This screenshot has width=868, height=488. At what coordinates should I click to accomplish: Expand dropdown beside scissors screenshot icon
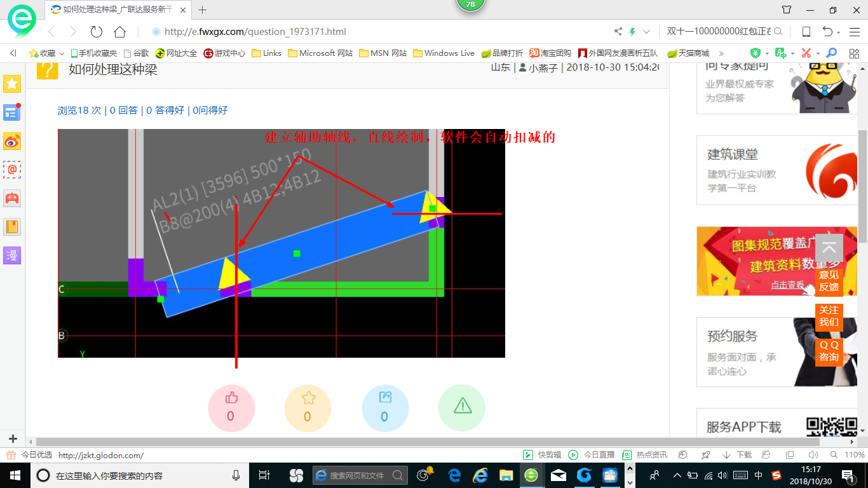[x=818, y=53]
